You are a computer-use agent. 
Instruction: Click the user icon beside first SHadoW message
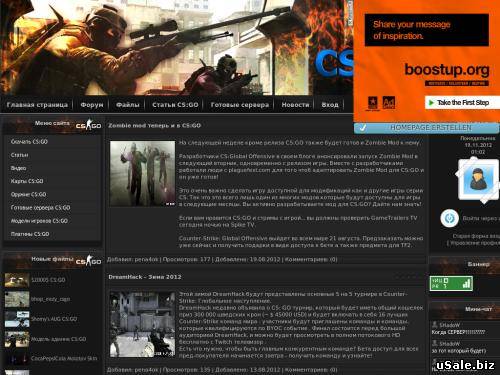click(x=434, y=324)
